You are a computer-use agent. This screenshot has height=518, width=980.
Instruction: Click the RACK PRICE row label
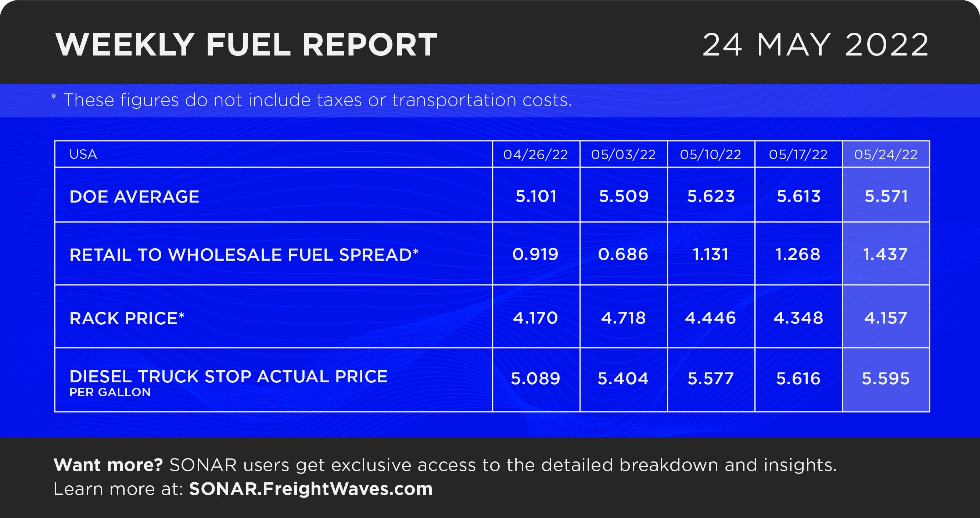[x=127, y=318]
